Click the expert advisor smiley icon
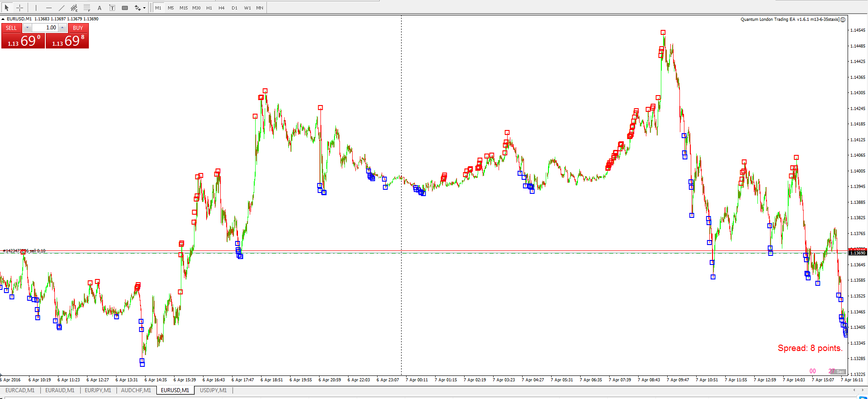868x399 pixels. point(843,19)
